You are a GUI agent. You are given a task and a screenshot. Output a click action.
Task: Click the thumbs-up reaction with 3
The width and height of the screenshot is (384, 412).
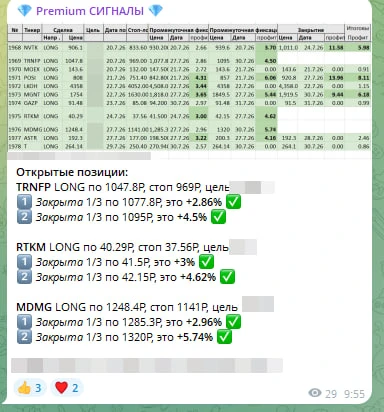point(30,388)
